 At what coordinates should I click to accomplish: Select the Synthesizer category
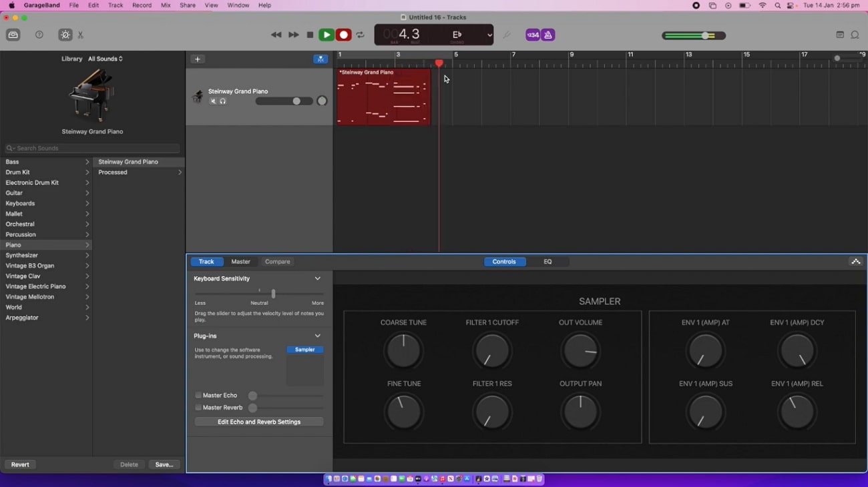pyautogui.click(x=47, y=256)
